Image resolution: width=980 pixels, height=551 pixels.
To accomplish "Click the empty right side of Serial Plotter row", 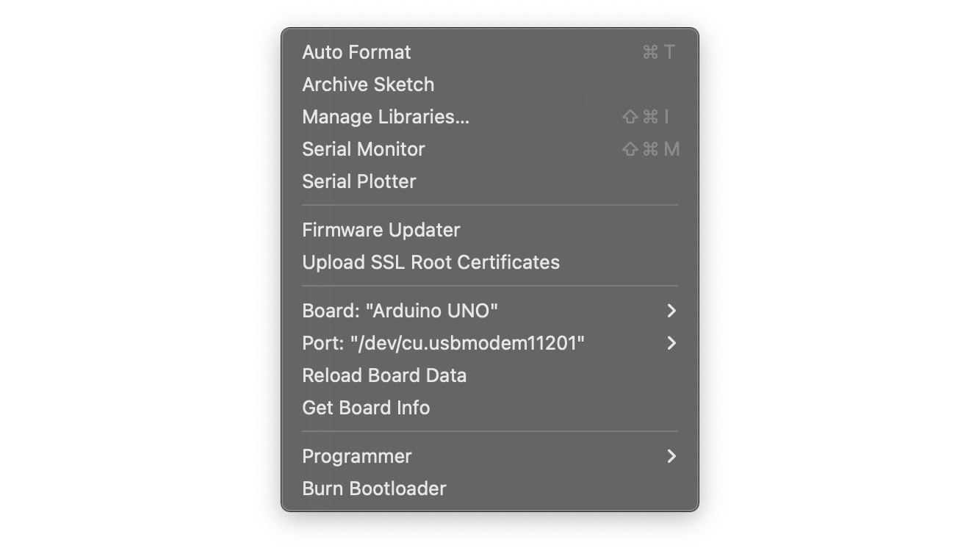I will 588,181.
